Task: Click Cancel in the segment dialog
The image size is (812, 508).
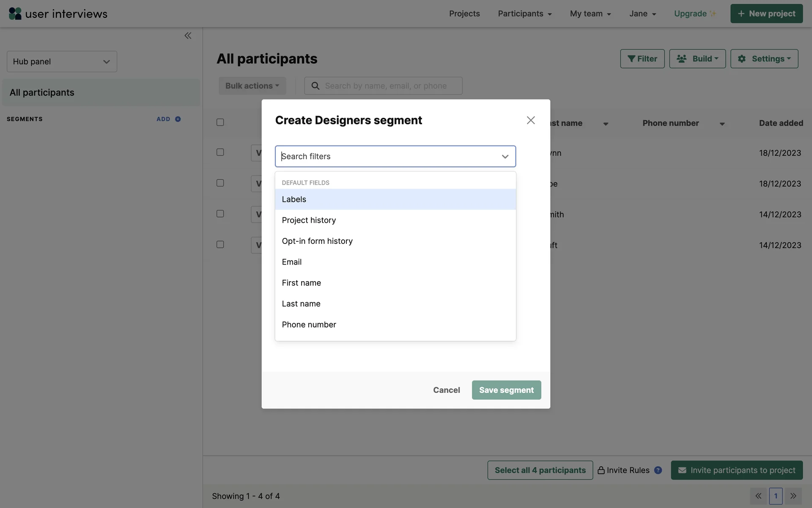Action: 446,390
